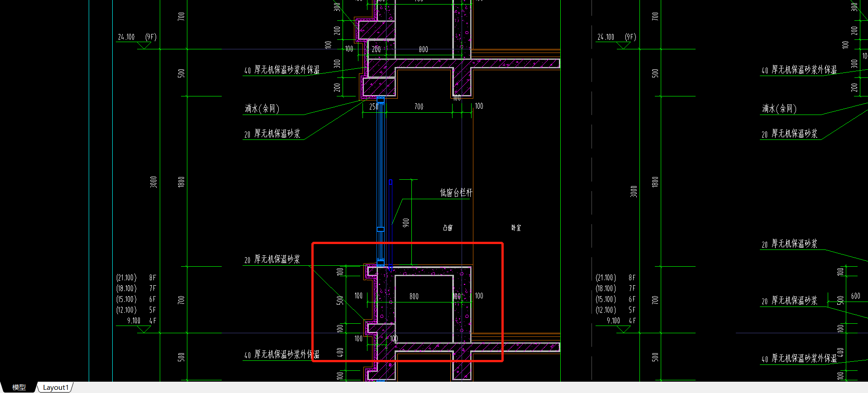Select the 600 dimension text
Screen dimensions: 868x393
click(x=855, y=296)
